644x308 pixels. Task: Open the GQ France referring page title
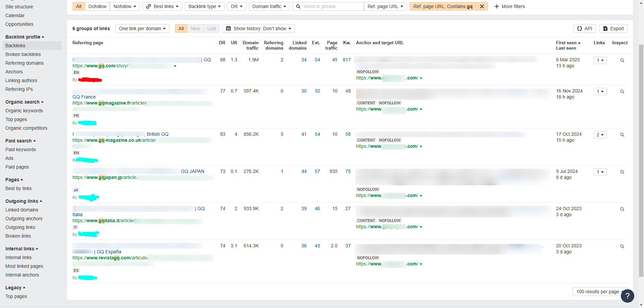(84, 97)
